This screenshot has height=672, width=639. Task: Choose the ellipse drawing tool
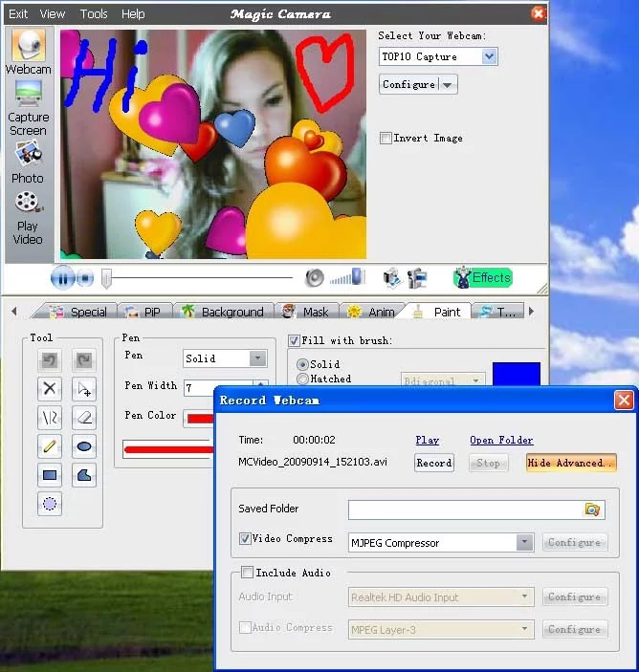tap(84, 446)
